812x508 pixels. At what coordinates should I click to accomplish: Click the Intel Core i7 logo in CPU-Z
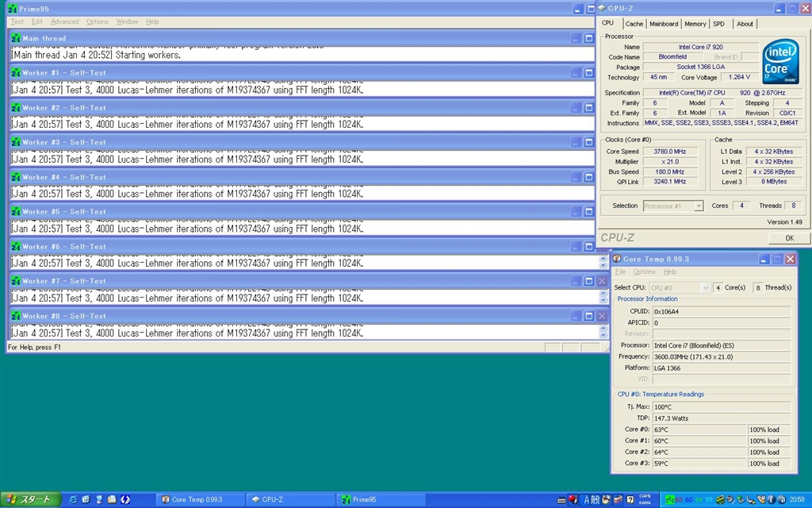click(779, 61)
